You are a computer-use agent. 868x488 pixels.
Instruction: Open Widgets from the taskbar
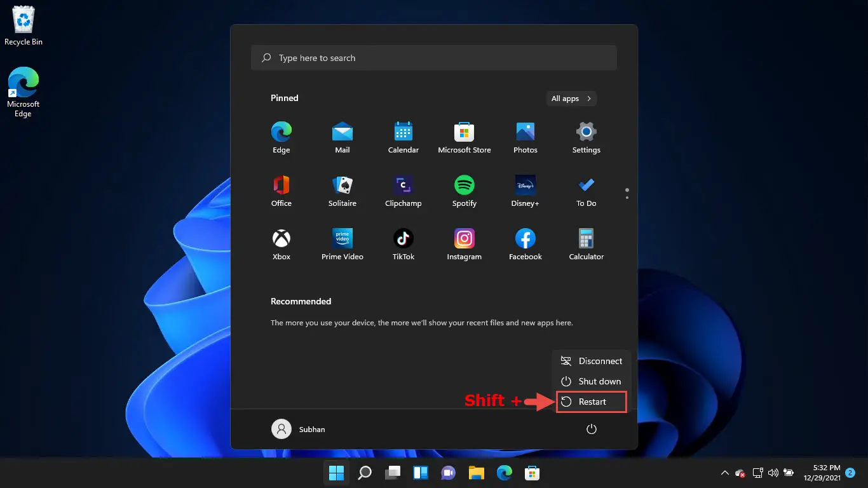coord(421,473)
